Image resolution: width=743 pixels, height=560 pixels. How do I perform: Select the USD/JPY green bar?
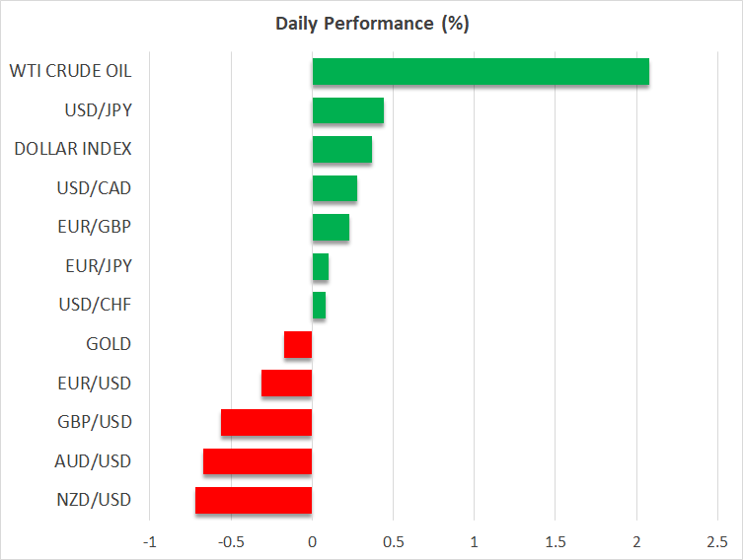click(x=347, y=110)
